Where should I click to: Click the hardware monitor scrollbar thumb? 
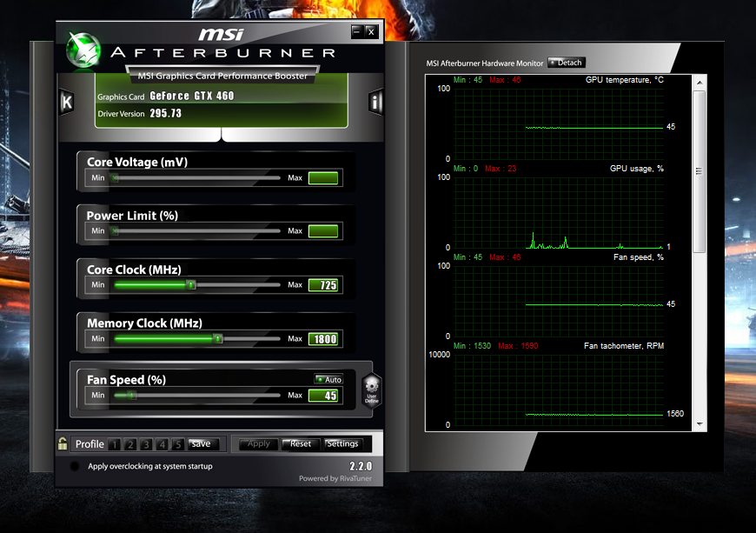pos(700,171)
